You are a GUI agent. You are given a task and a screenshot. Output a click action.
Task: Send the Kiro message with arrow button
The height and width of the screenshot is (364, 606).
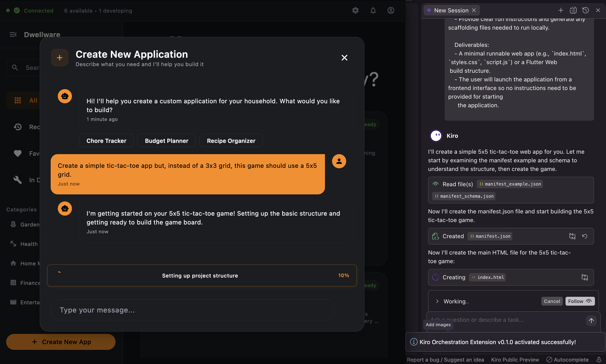pyautogui.click(x=591, y=321)
